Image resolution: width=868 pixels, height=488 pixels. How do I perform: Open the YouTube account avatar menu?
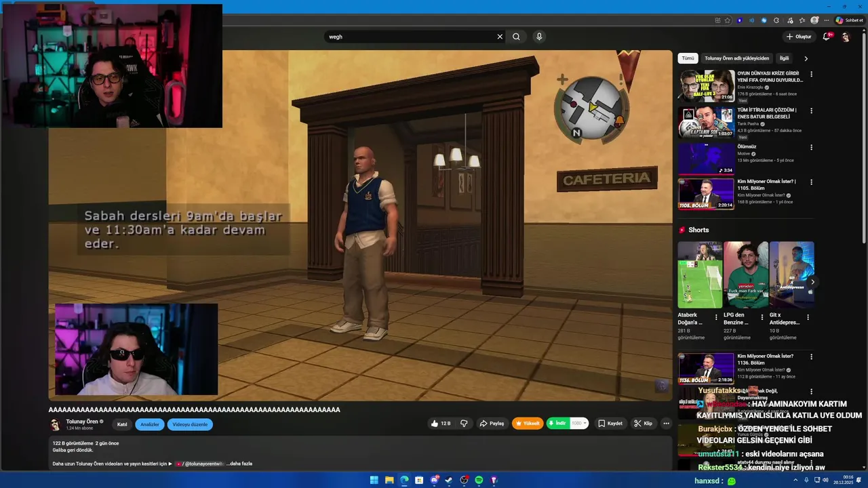pyautogui.click(x=846, y=37)
